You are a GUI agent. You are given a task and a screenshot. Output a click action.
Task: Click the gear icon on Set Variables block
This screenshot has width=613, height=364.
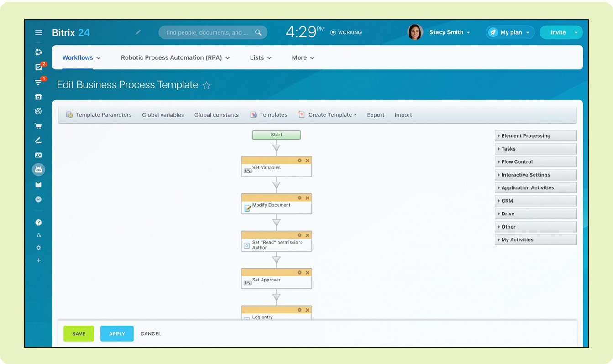299,161
